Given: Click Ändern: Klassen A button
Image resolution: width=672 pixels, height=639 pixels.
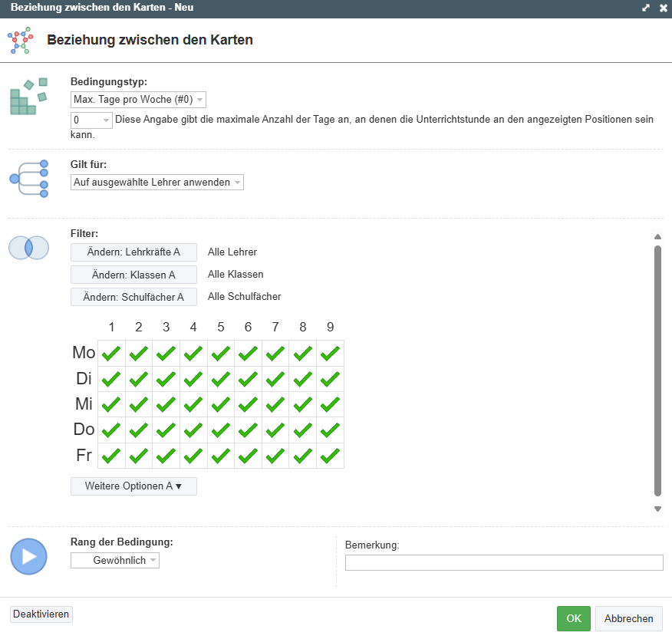Looking at the screenshot, I should coord(133,275).
